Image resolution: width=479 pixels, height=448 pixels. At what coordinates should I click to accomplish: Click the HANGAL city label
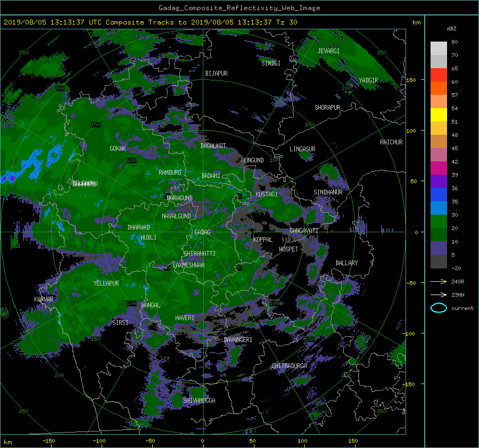(151, 305)
